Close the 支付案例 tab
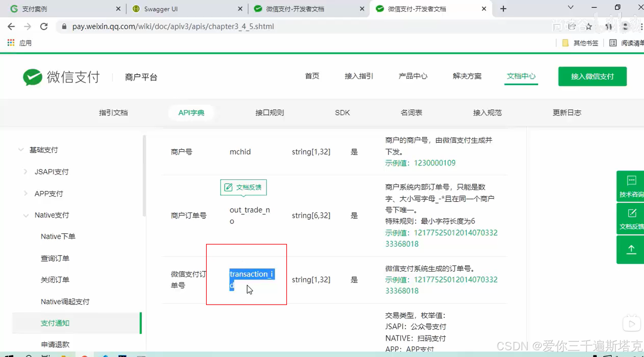 tap(118, 9)
